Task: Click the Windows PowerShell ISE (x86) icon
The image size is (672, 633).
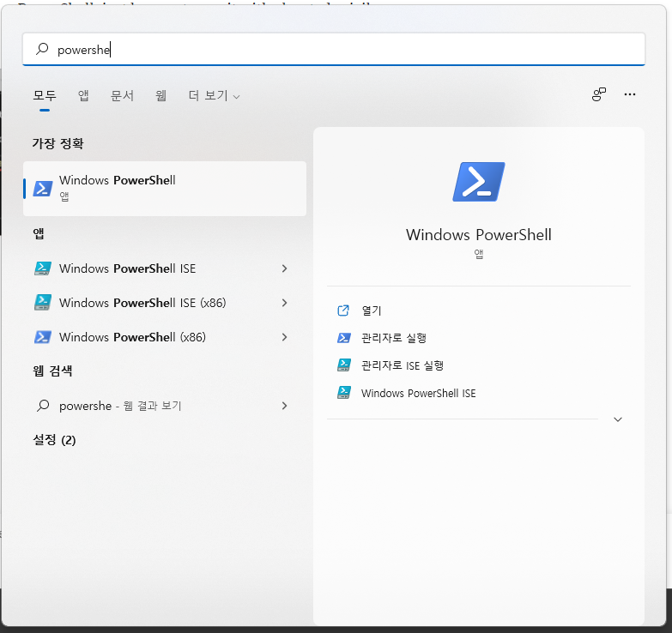Action: (x=43, y=303)
